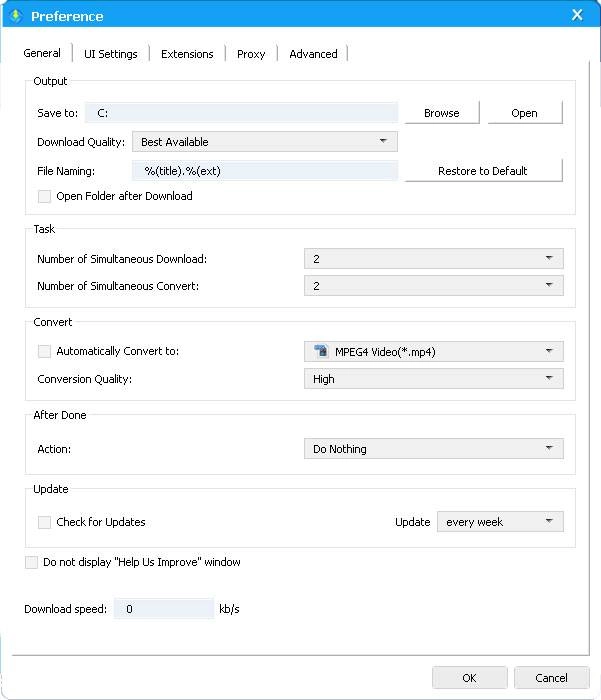Enable Open Folder after Download checkbox
601x700 pixels.
(44, 196)
